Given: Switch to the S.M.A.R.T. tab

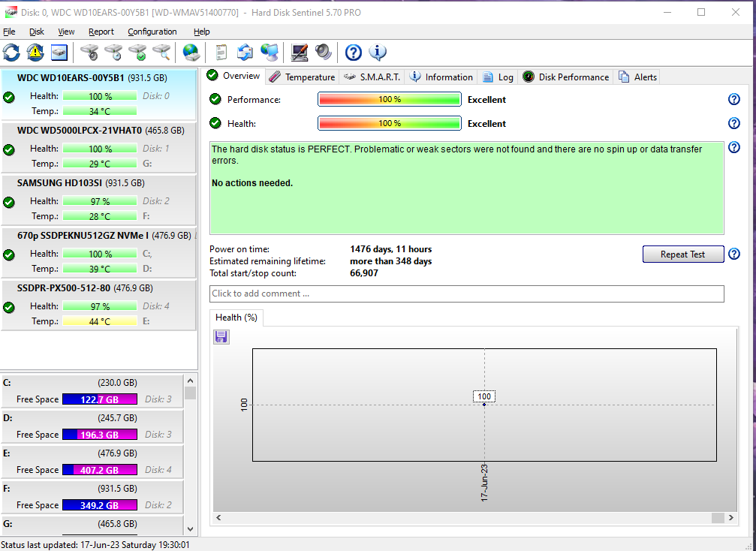Looking at the screenshot, I should tap(372, 77).
